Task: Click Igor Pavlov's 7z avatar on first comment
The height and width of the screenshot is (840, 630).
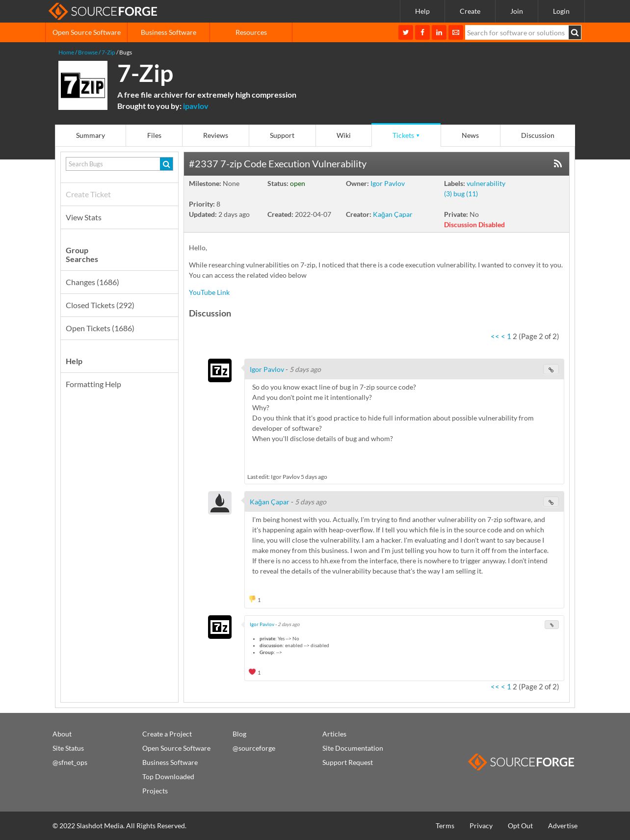Action: (x=220, y=370)
